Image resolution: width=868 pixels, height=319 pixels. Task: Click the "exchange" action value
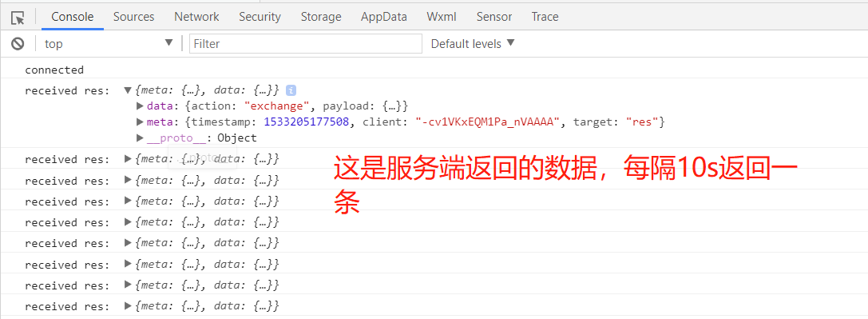pyautogui.click(x=277, y=106)
